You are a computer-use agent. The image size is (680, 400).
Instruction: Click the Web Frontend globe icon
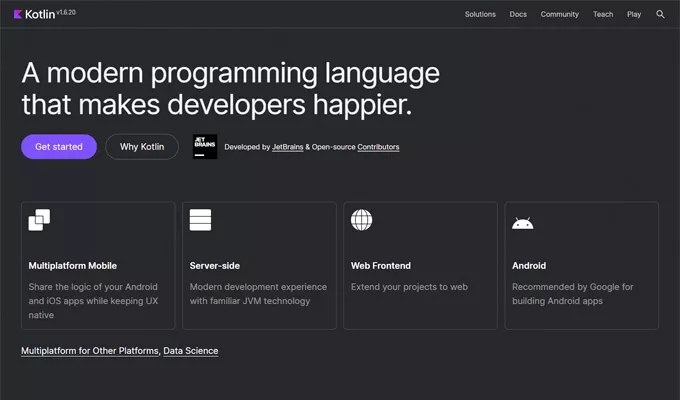(361, 220)
